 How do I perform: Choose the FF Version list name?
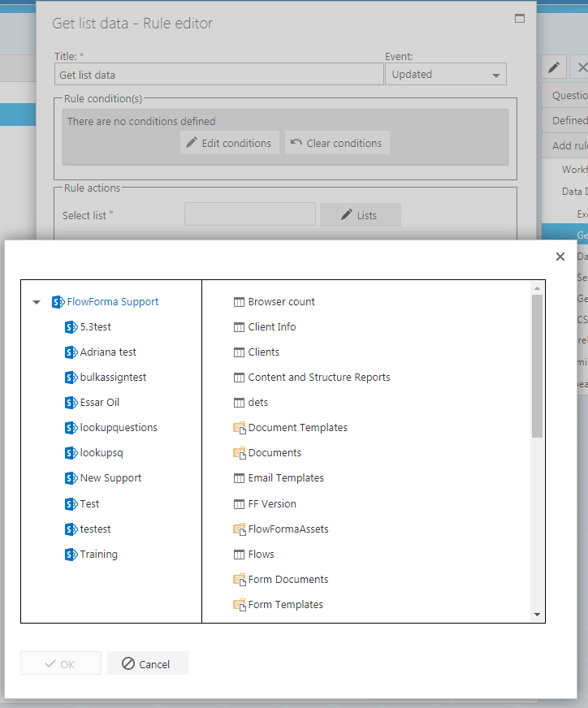[272, 504]
